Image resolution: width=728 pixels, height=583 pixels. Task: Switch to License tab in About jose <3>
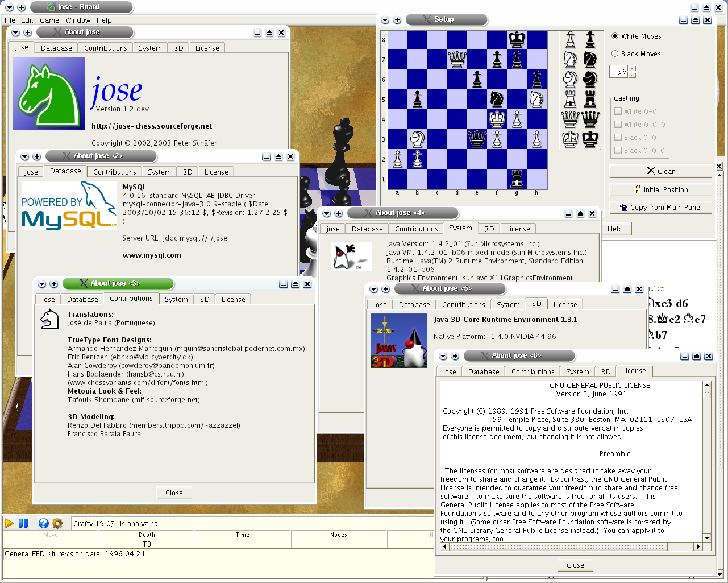233,299
